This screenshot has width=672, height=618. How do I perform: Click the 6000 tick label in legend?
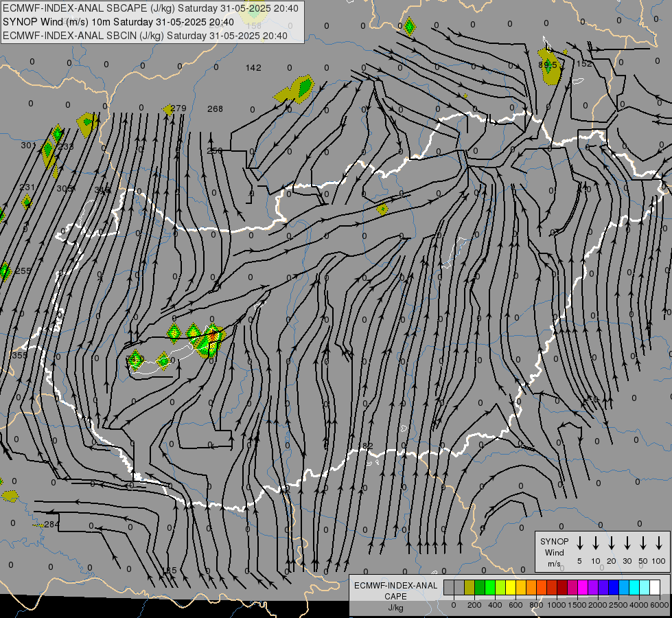659,605
